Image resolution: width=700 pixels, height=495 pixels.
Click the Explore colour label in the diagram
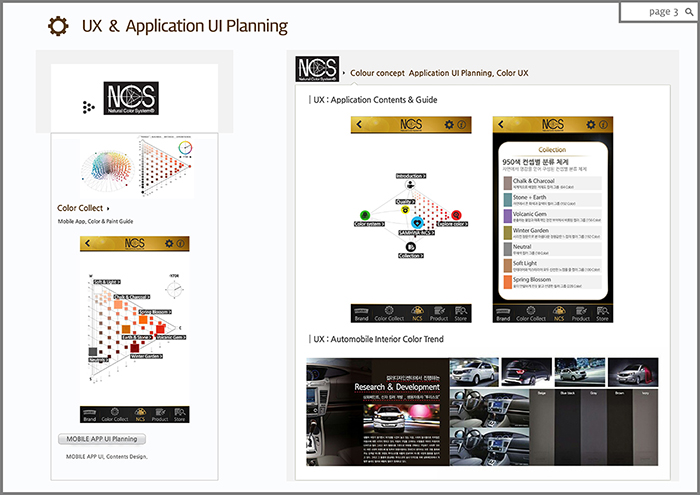click(453, 224)
